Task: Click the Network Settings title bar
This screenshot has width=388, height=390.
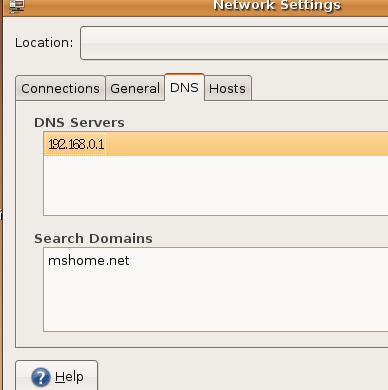Action: (x=277, y=6)
